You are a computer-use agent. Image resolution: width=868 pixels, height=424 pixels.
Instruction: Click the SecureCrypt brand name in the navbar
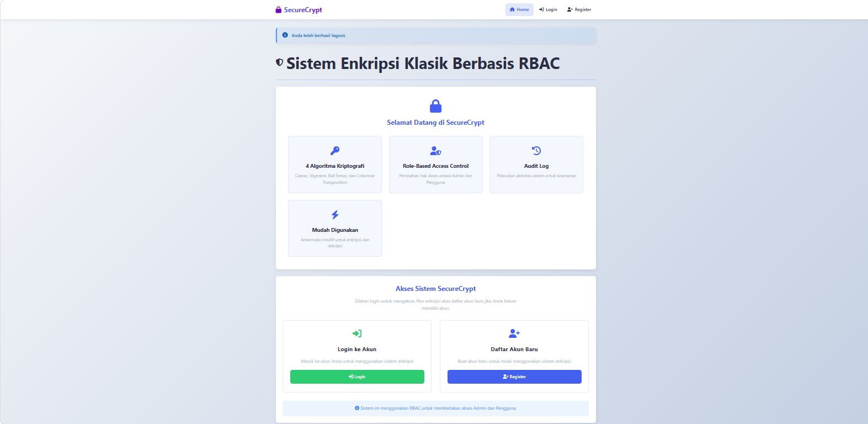pos(303,10)
